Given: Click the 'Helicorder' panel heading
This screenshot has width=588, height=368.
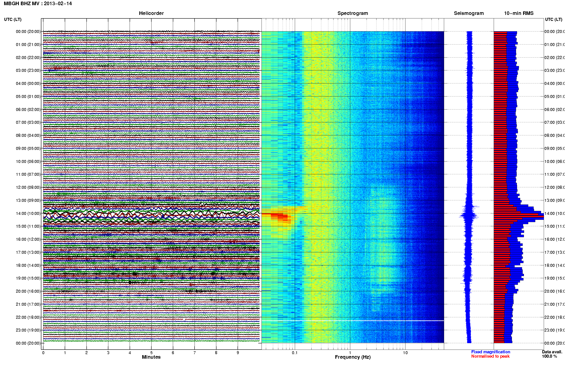Looking at the screenshot, I should [x=151, y=13].
